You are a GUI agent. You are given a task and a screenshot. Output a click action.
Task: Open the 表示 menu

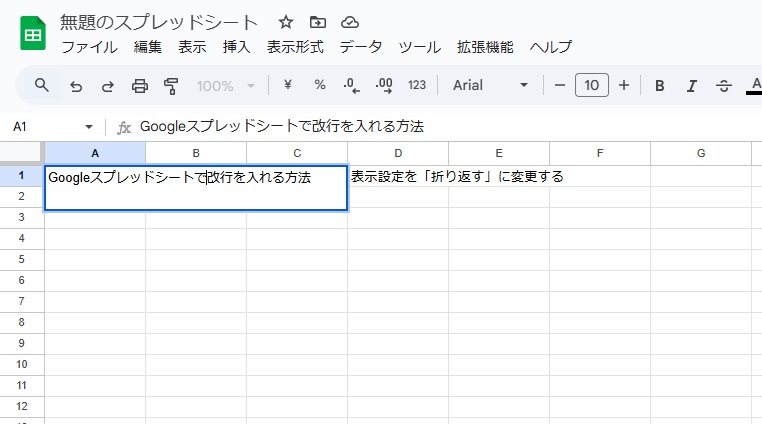tap(192, 47)
